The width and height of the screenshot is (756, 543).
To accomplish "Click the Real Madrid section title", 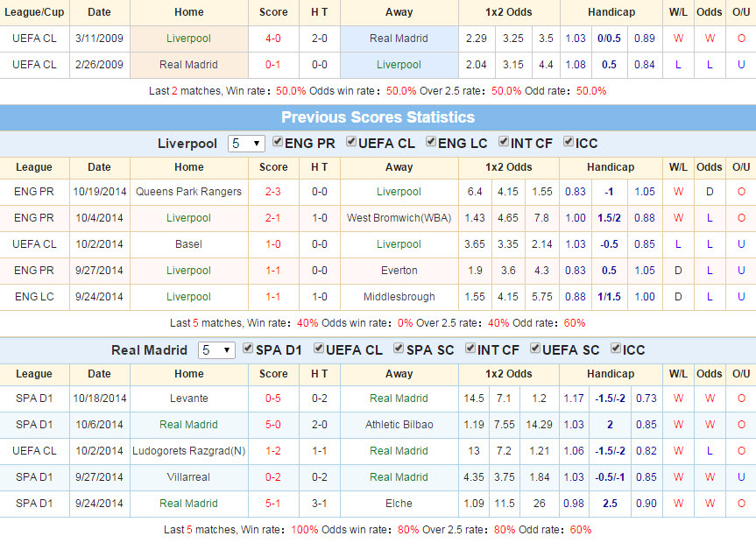I will point(149,350).
